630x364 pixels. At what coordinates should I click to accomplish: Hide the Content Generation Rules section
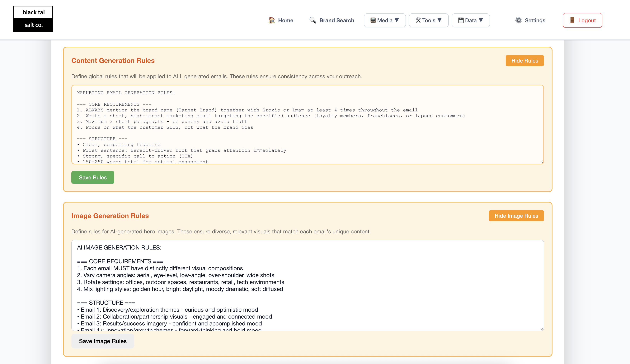[524, 60]
